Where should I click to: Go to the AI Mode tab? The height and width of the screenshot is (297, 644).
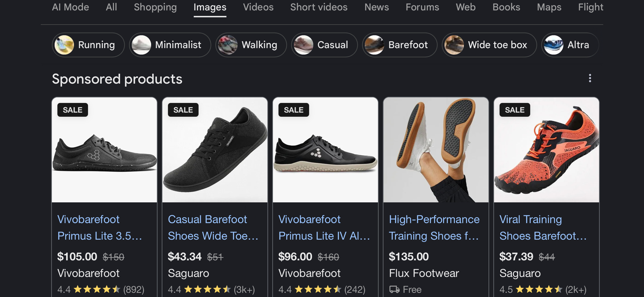point(70,7)
